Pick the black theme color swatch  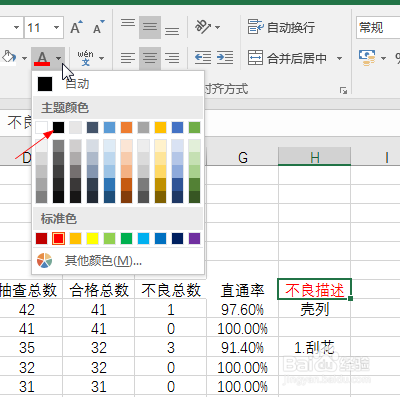point(58,127)
